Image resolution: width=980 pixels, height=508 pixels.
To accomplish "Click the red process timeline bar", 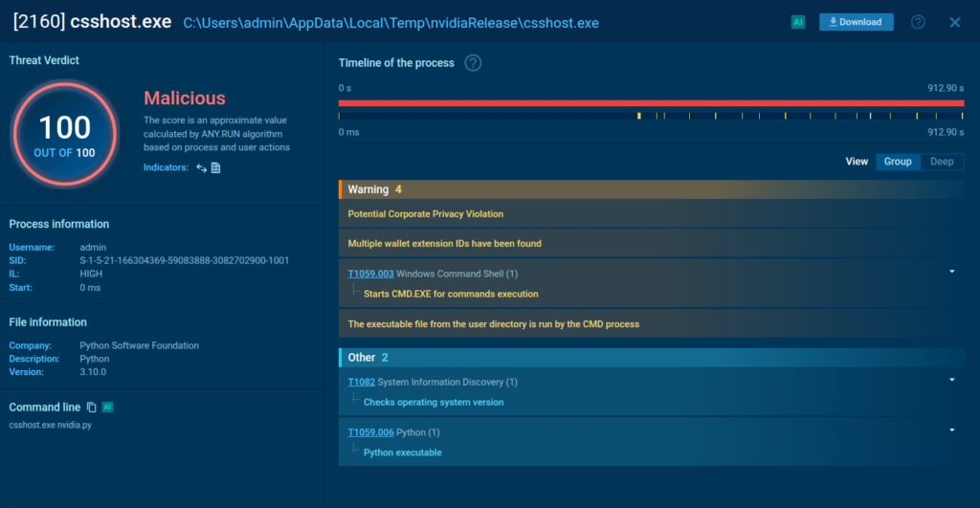I will 651,102.
